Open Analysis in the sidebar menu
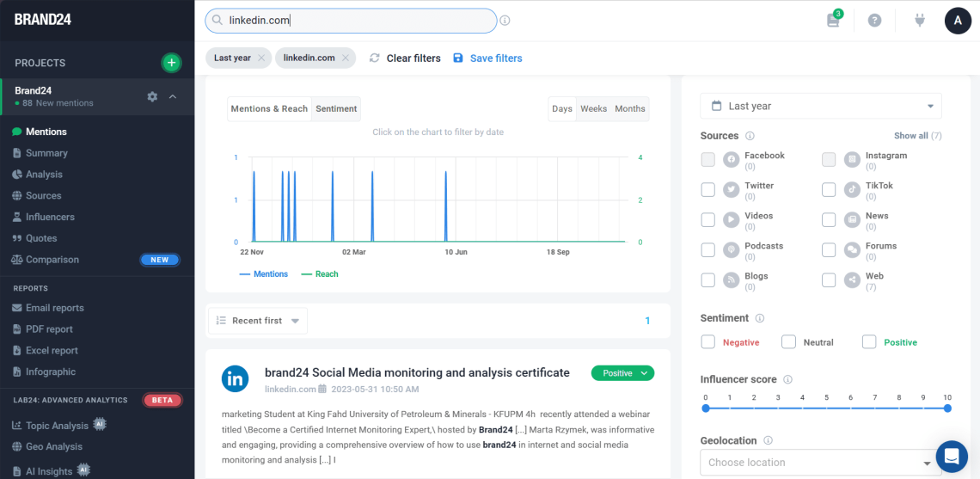The image size is (980, 479). coord(44,175)
